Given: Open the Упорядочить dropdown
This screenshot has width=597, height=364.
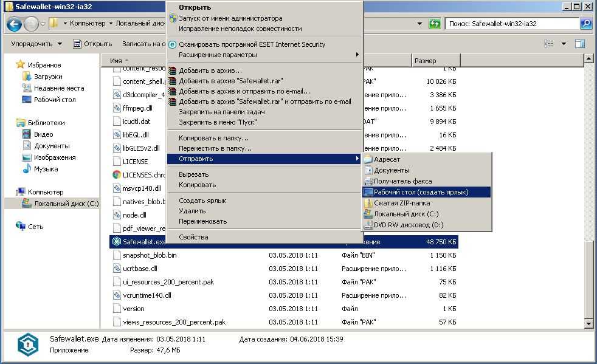Looking at the screenshot, I should click(36, 44).
